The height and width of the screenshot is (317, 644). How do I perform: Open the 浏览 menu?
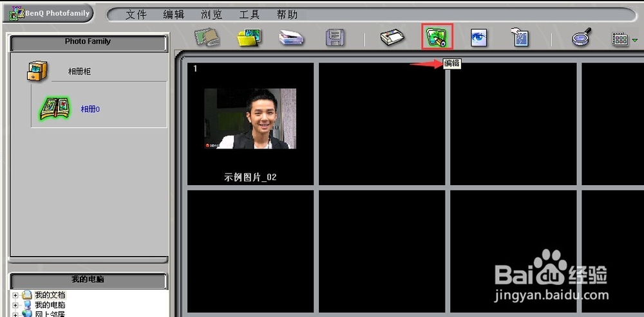point(211,15)
